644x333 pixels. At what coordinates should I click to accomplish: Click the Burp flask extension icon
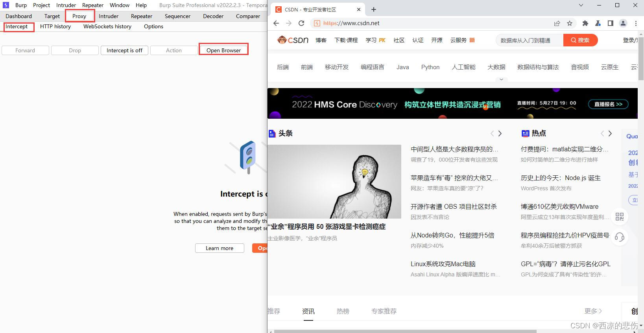point(598,23)
